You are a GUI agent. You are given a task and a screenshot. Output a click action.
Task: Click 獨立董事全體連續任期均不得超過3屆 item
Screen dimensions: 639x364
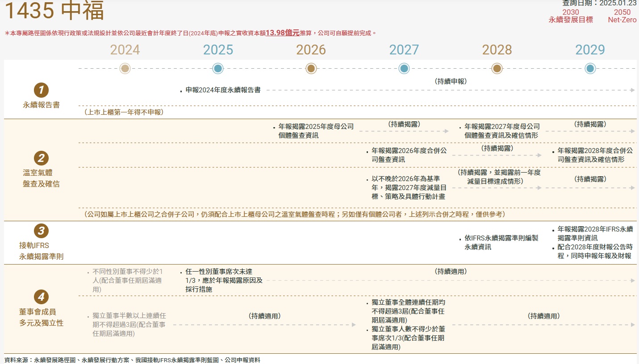[x=409, y=311]
